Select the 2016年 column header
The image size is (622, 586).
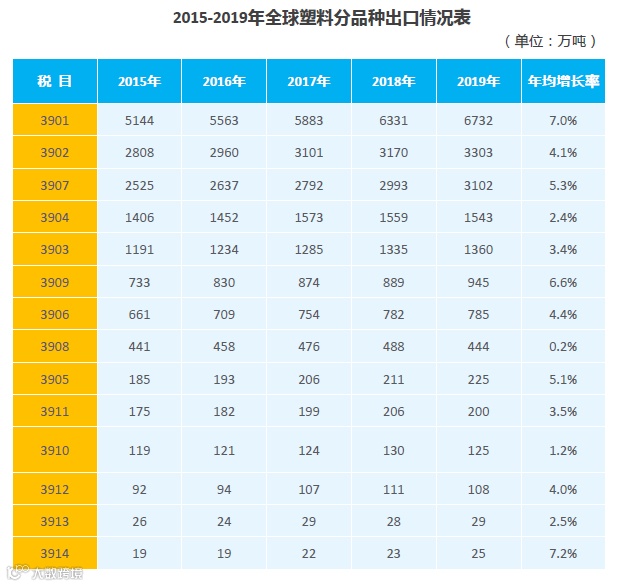pos(224,81)
